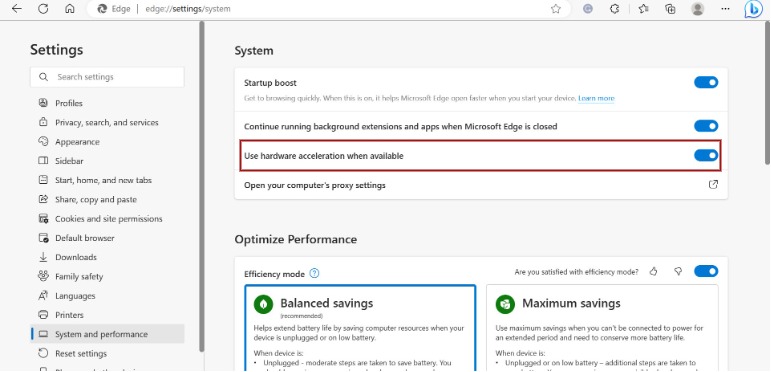Viewport: 771px width, 372px height.
Task: Open the Bing chat icon
Action: click(753, 9)
